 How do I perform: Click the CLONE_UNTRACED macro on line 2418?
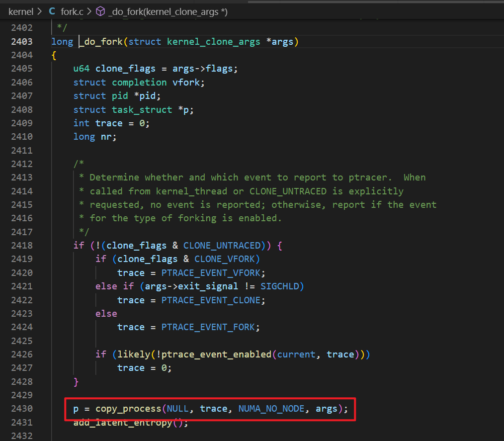click(x=222, y=246)
